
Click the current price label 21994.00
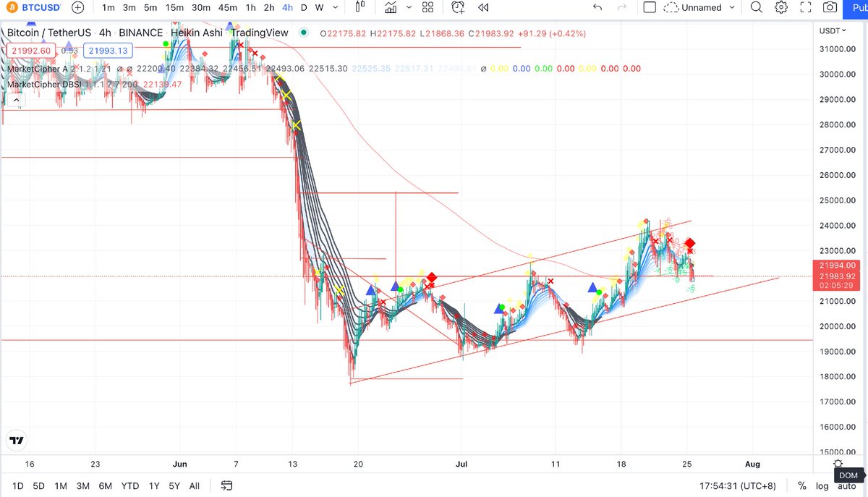coord(838,266)
